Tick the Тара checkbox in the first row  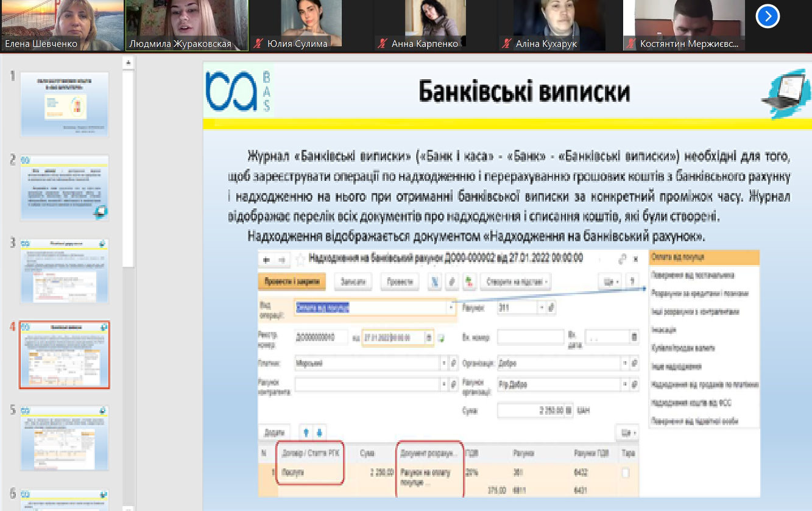626,473
